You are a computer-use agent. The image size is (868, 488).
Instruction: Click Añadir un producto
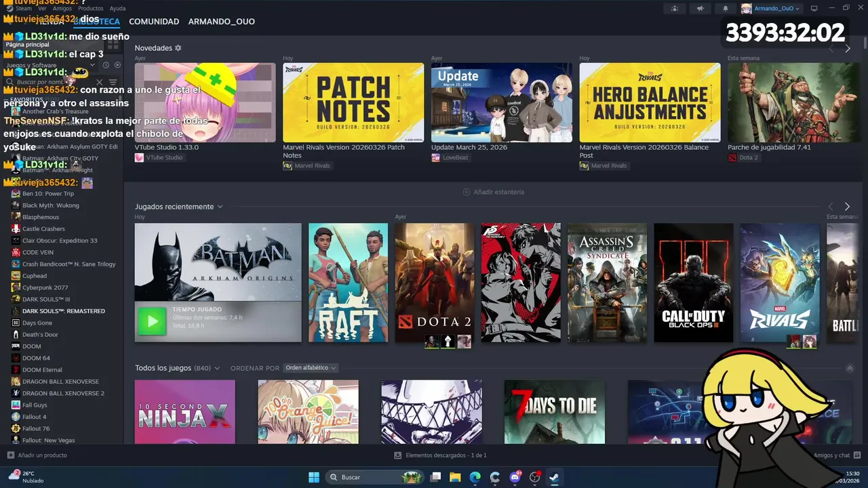pyautogui.click(x=37, y=455)
